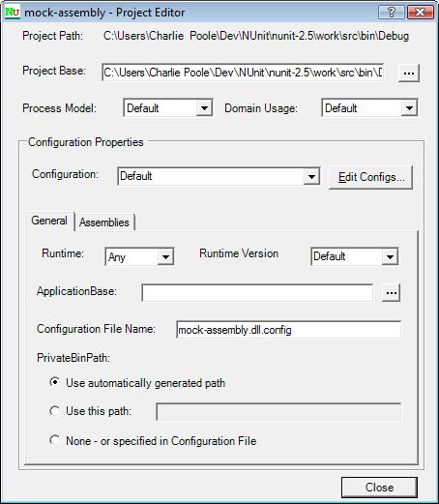Click the Close button
Viewport: 439px width, 504px height.
point(379,488)
